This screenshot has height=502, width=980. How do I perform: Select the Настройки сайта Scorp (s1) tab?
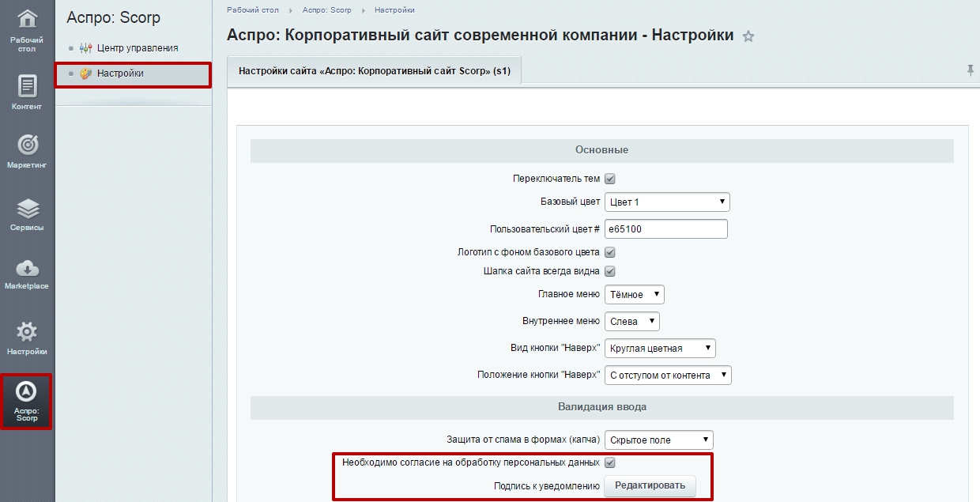pos(375,71)
